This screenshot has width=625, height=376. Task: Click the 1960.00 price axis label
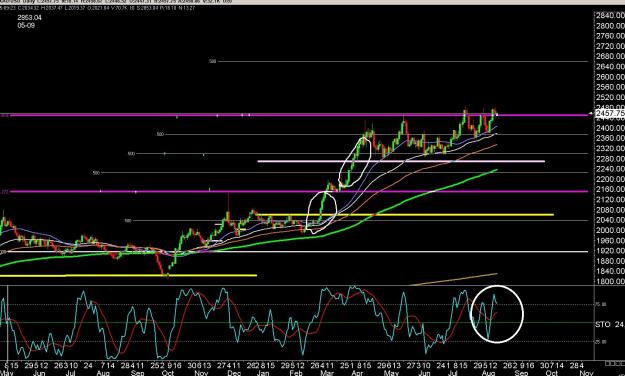coord(610,241)
